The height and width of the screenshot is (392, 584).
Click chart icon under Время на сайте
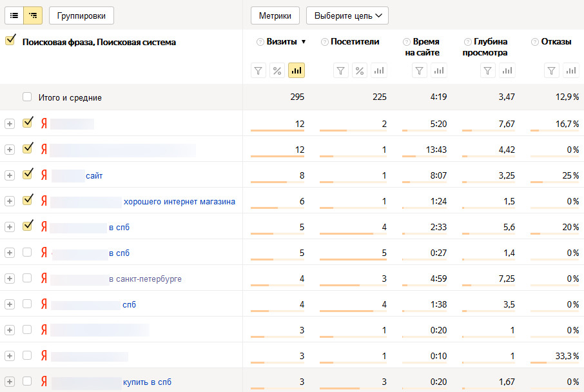439,70
